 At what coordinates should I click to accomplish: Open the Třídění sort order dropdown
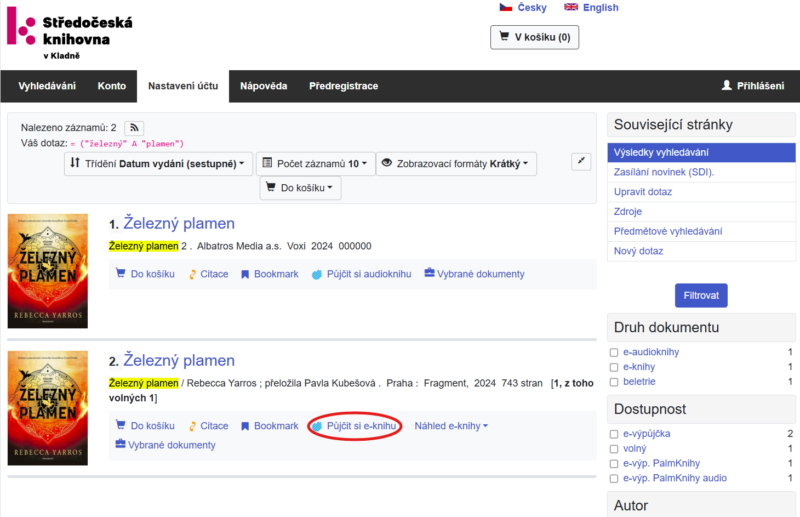pyautogui.click(x=159, y=164)
